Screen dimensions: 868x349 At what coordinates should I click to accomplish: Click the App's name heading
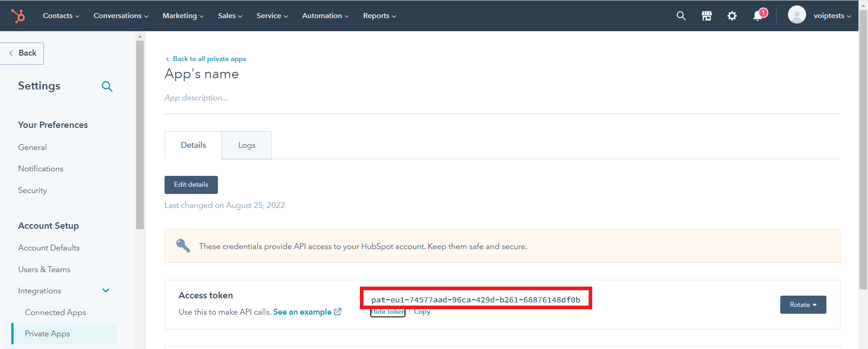point(202,74)
